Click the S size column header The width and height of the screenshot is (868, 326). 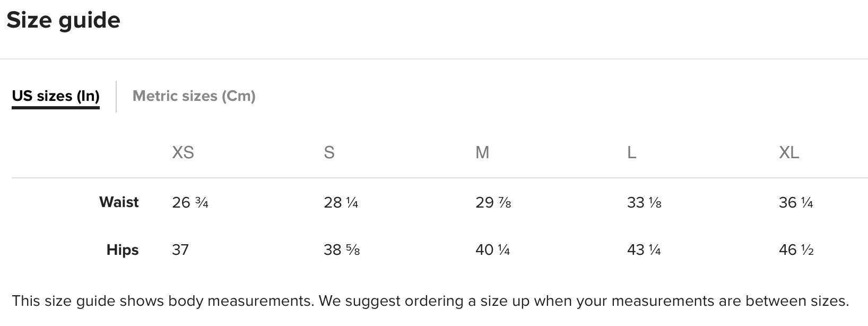(329, 153)
